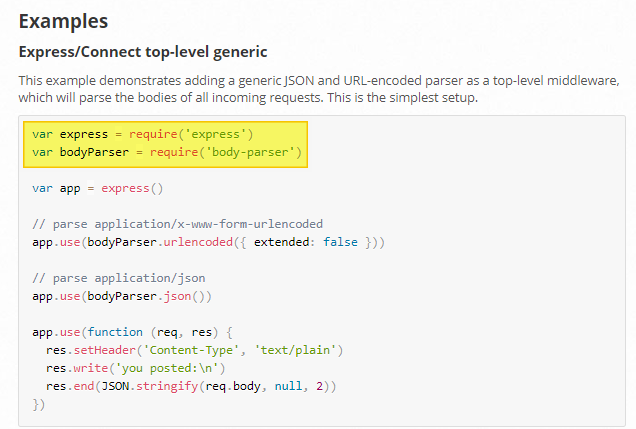Click the word false in extended option
The image size is (636, 429).
(340, 242)
